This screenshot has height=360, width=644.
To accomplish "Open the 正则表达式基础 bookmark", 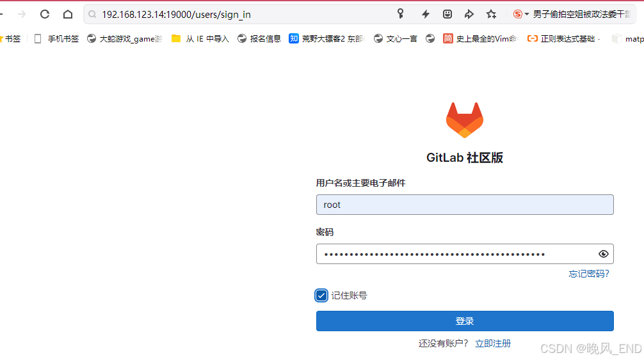I will pyautogui.click(x=563, y=38).
